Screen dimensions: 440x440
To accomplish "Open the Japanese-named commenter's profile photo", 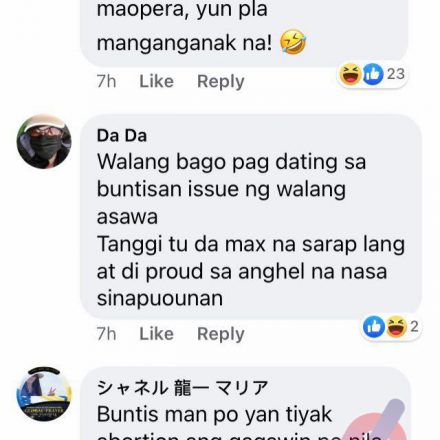I will [44, 394].
